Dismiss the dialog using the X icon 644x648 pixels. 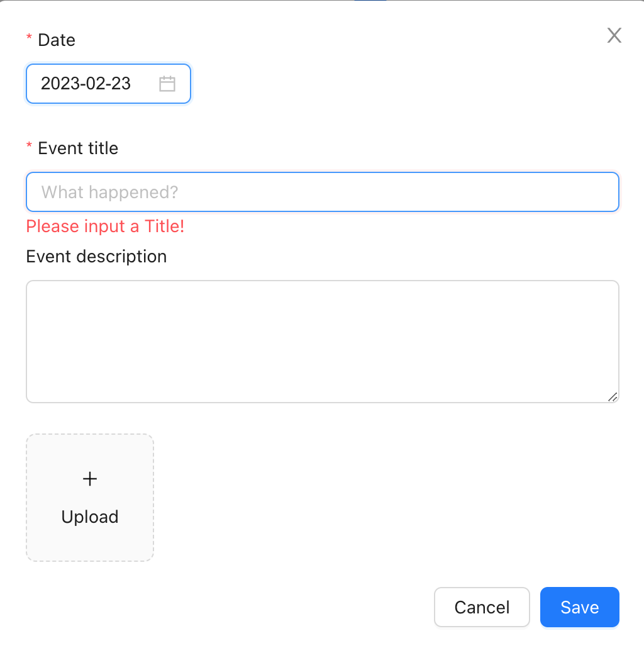click(x=614, y=35)
